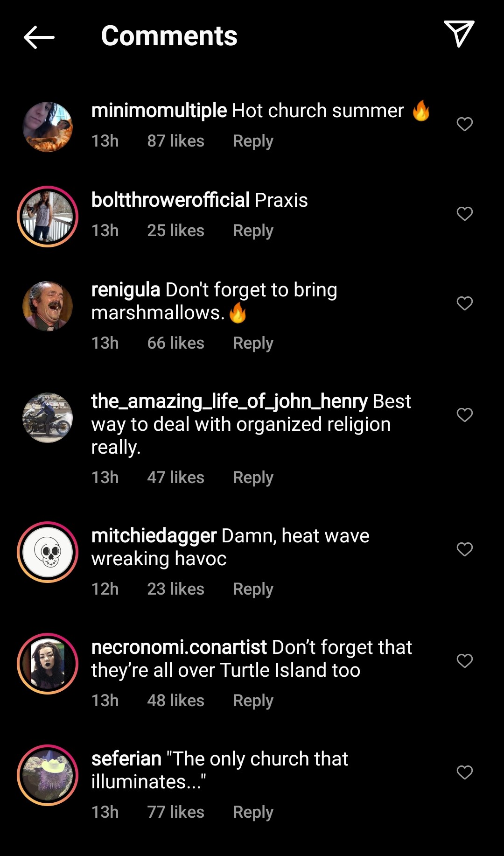
Task: View the 87 likes on minimomultiple's comment
Action: (175, 141)
